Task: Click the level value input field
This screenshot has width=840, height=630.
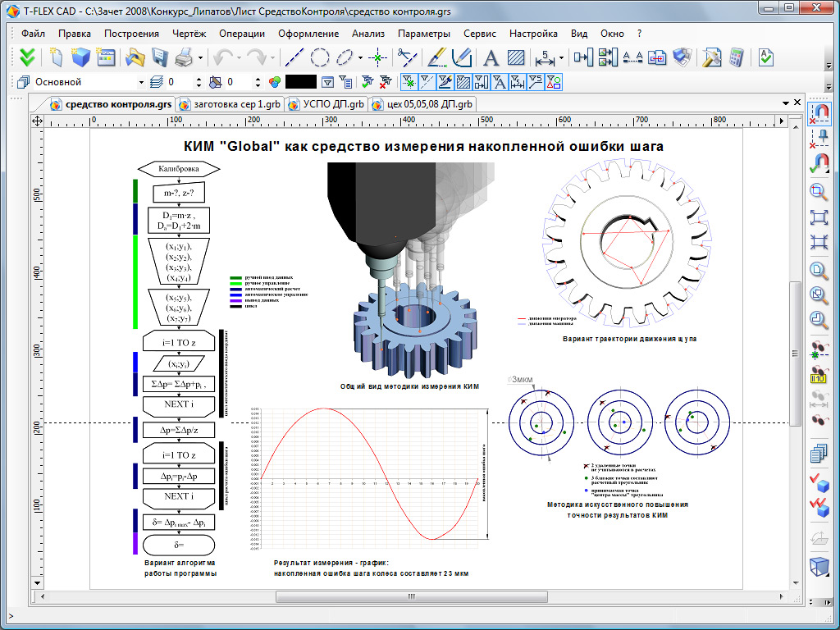Action: coord(180,82)
